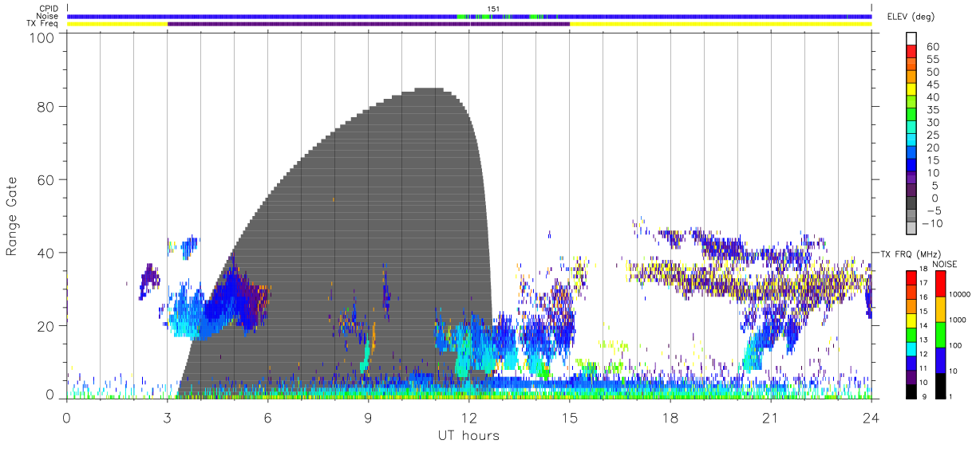
Task: Click y-axis tick label '80'
Action: (46, 106)
